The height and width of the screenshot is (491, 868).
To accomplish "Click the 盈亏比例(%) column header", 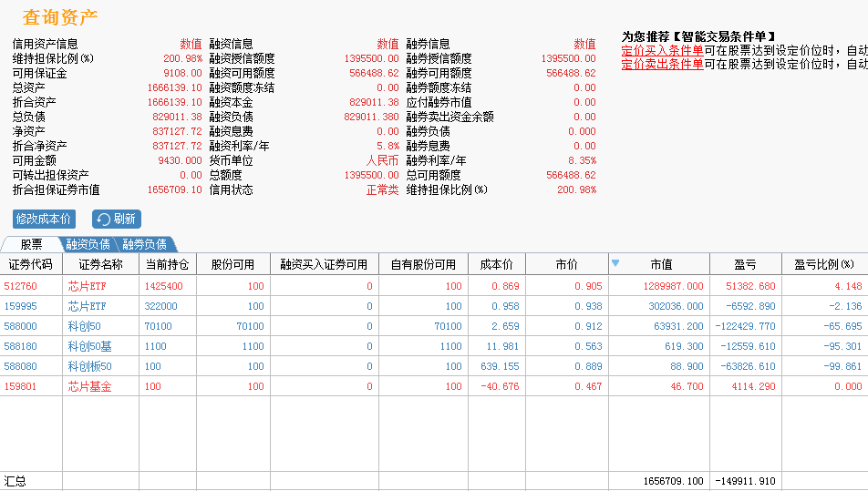I will click(x=824, y=264).
